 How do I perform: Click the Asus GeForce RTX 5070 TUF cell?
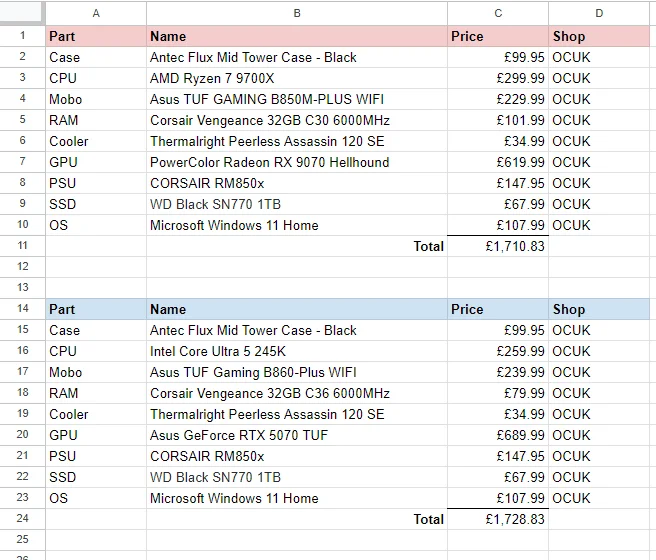click(x=297, y=435)
